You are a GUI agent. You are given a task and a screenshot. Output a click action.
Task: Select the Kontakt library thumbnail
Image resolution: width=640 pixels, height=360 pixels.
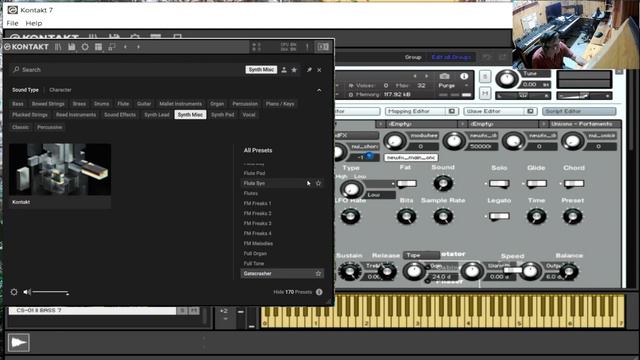(x=60, y=175)
